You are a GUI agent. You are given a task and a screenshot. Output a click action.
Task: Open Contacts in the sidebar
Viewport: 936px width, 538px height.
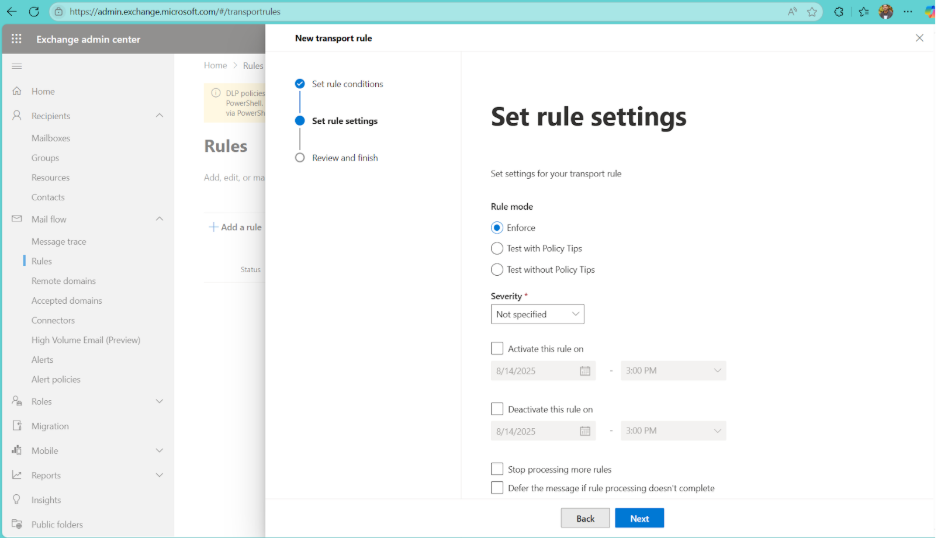tap(48, 197)
